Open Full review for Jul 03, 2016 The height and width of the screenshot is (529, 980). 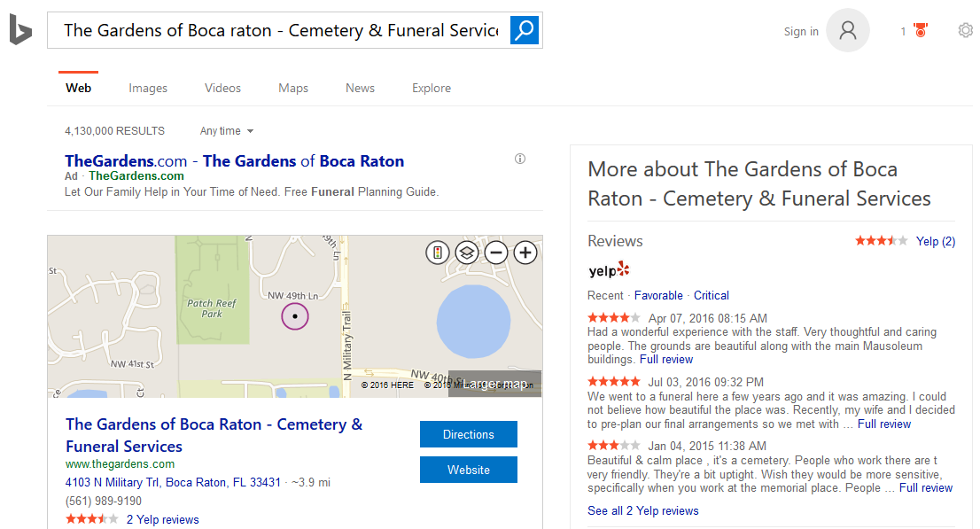884,424
